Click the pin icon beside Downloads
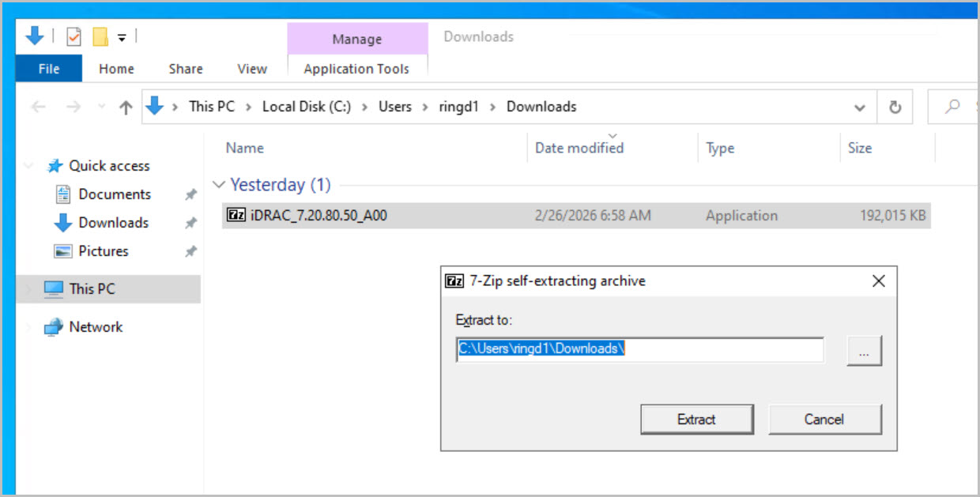Screen dimensions: 980x497 (190, 223)
